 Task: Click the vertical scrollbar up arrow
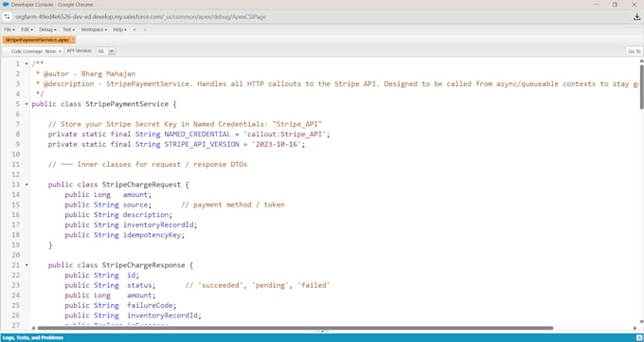(x=641, y=61)
